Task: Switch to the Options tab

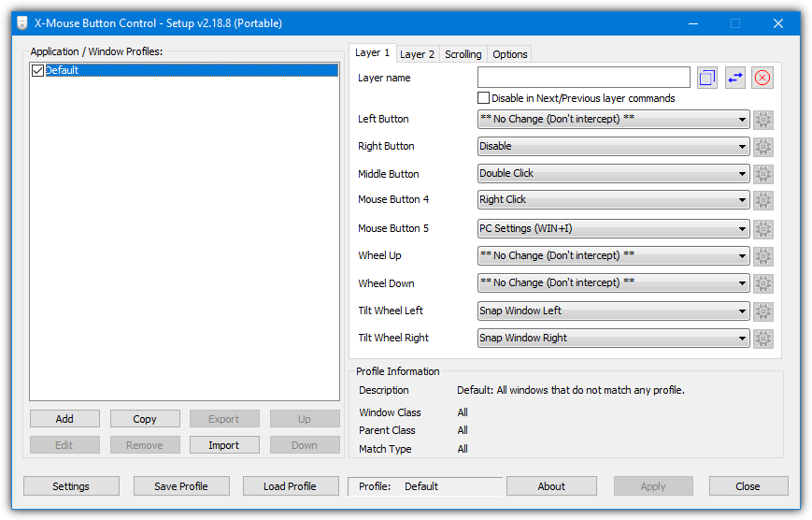Action: [509, 54]
